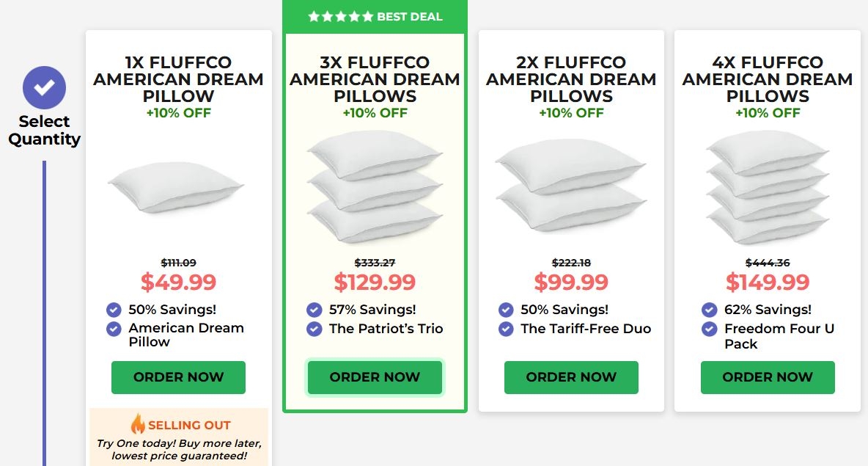
Task: Click the 3X FluffCo American Dream Pillows title
Action: 375,79
